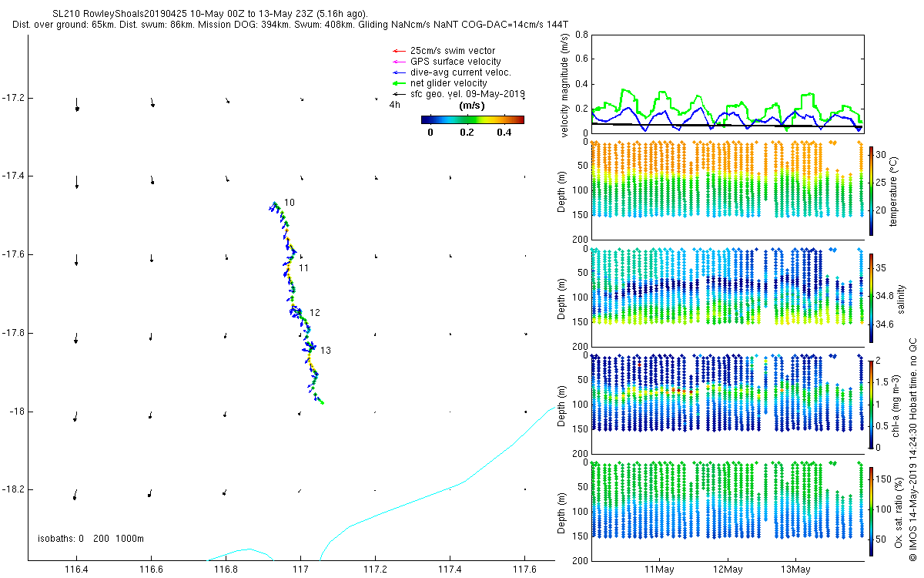Image resolution: width=924 pixels, height=578 pixels.
Task: Select track day marker 12
Action: (314, 313)
